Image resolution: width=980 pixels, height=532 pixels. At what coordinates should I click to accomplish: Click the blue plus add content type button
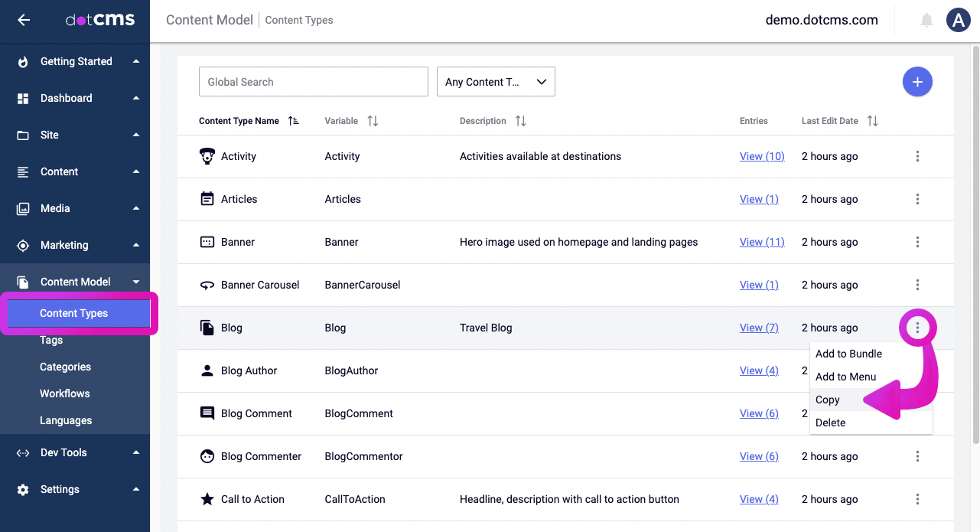point(917,82)
